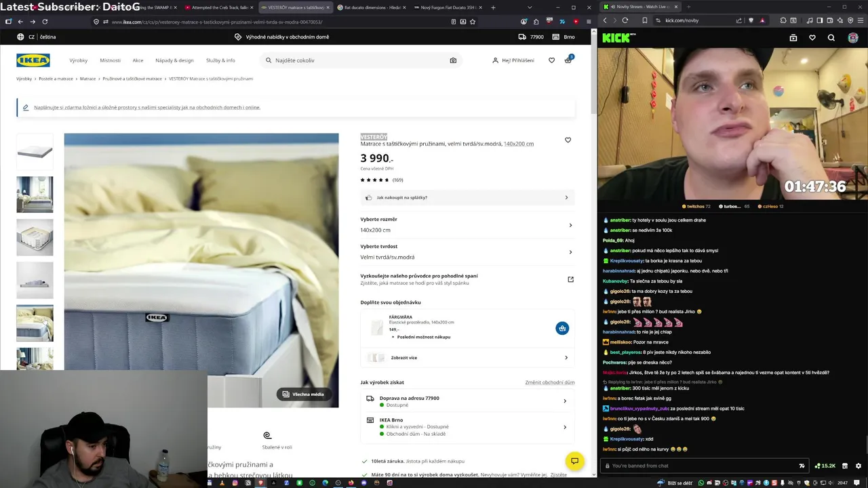Click Kick browser main menu hamburger
This screenshot has width=868, height=488.
861,20
